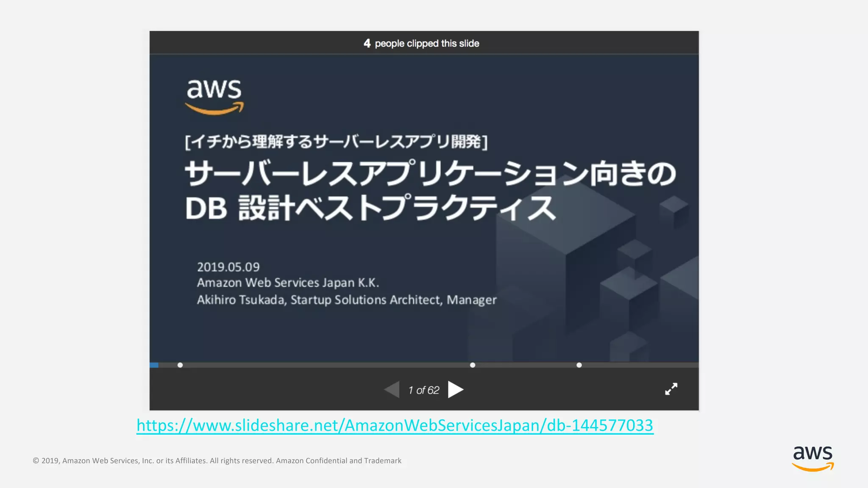868x488 pixels.
Task: Click the copyright notice in the footer
Action: coord(217,460)
